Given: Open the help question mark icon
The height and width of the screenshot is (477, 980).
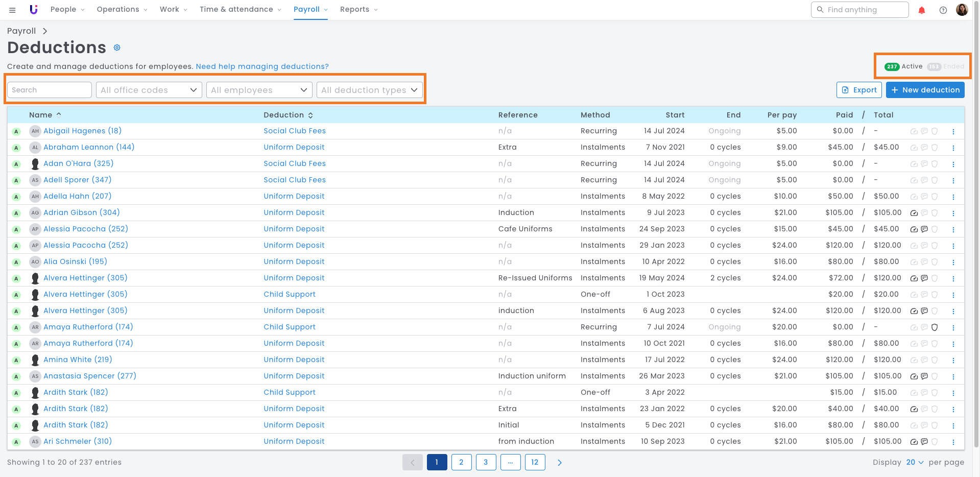Looking at the screenshot, I should pyautogui.click(x=943, y=10).
